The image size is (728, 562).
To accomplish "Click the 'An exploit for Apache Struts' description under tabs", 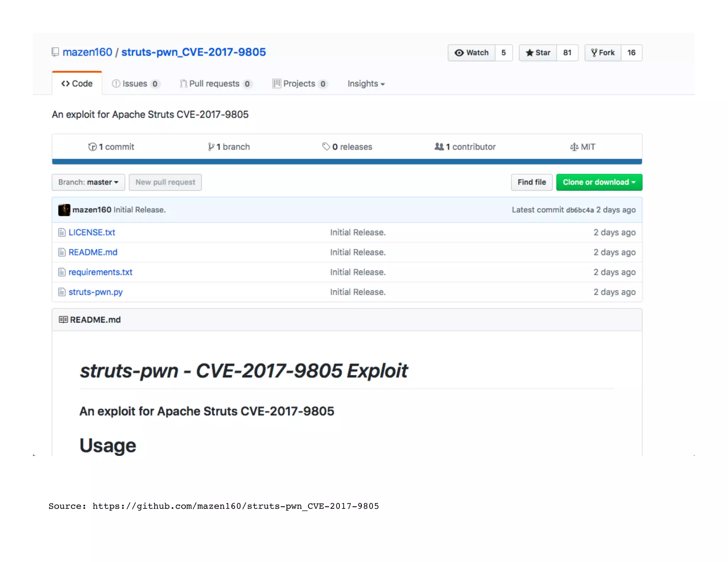I will (150, 114).
